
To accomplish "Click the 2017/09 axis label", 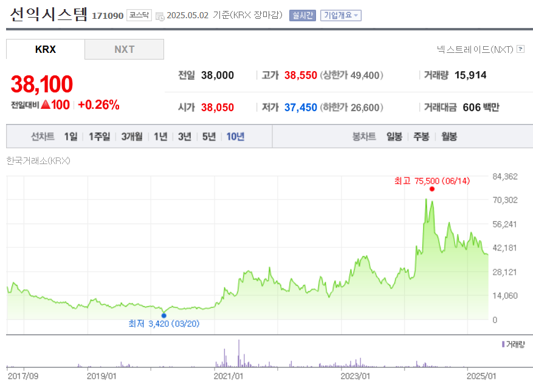I will [x=23, y=376].
